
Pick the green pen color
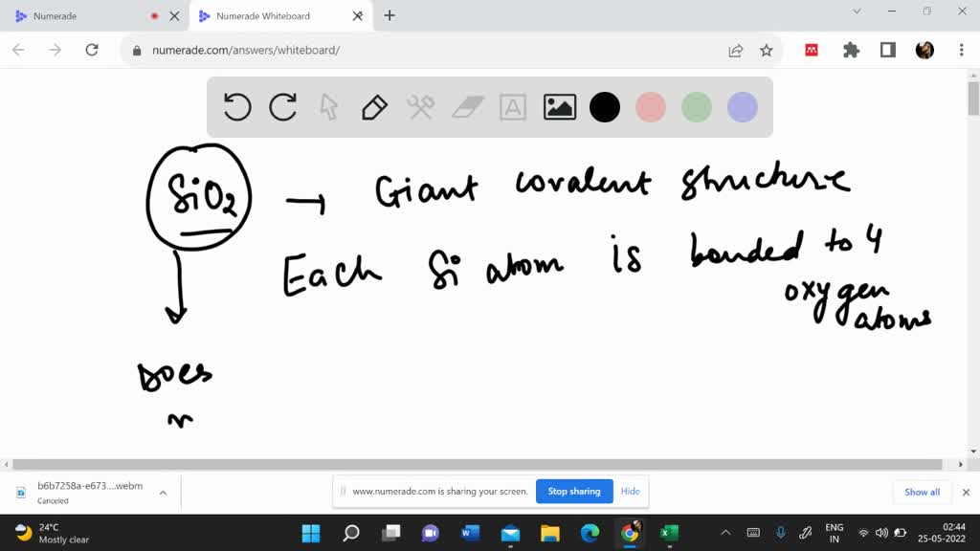697,107
